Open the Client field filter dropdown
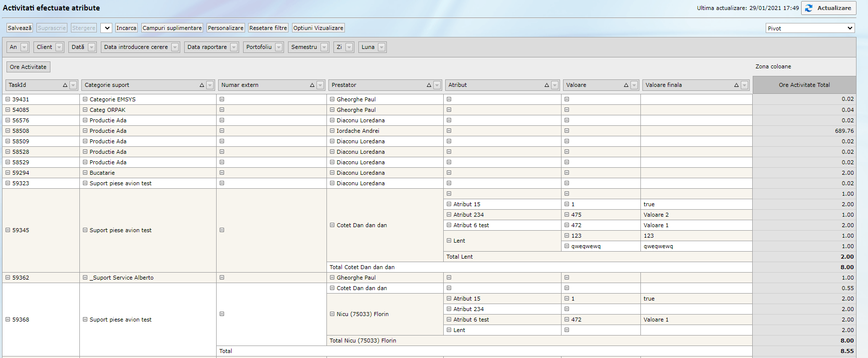 pos(59,47)
